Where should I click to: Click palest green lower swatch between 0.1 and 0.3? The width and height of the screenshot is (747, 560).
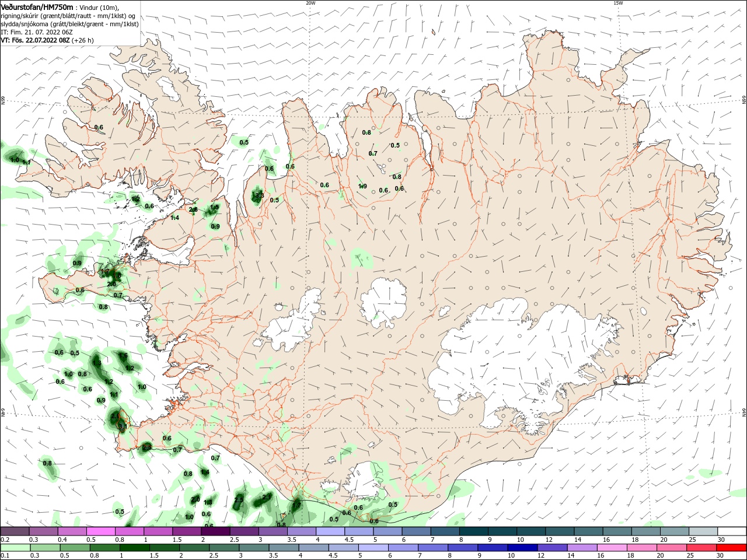15,548
